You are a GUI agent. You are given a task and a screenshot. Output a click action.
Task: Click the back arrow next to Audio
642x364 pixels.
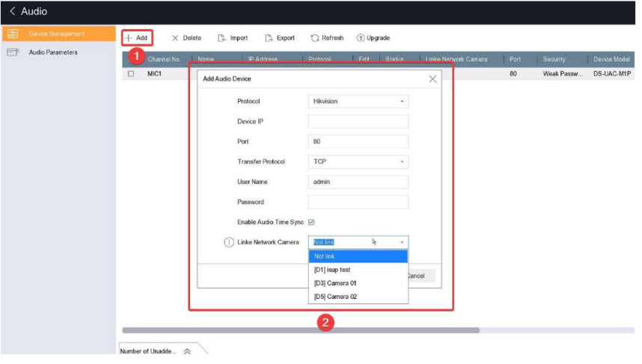coord(13,12)
